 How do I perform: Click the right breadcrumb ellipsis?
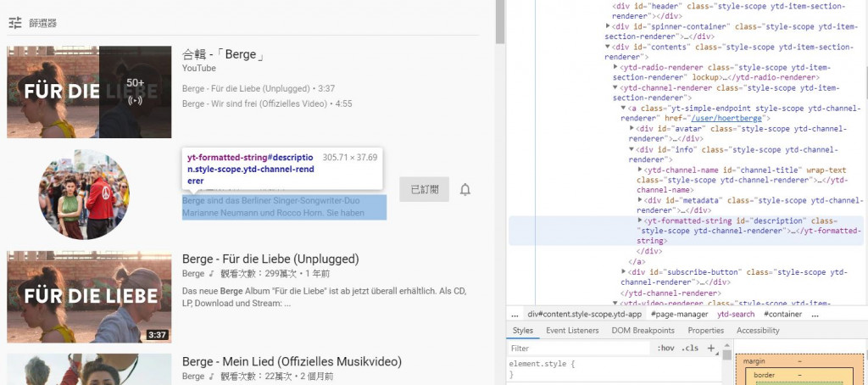coord(815,314)
